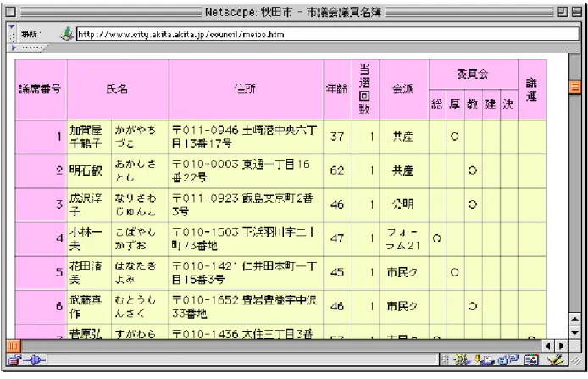
Task: Click the 建 committee sub-header
Action: tap(491, 104)
